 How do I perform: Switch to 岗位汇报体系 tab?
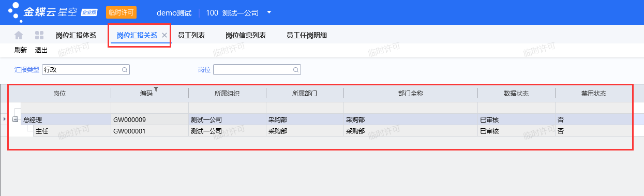[76, 35]
